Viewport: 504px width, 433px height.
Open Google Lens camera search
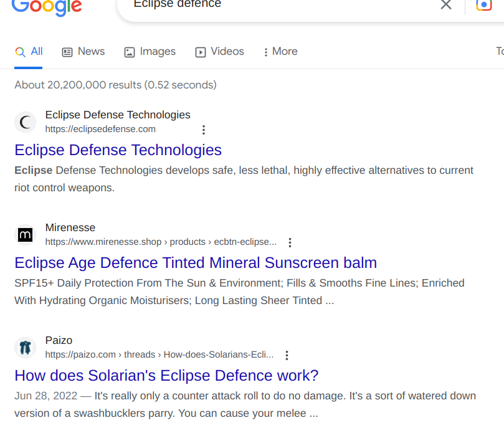484,5
